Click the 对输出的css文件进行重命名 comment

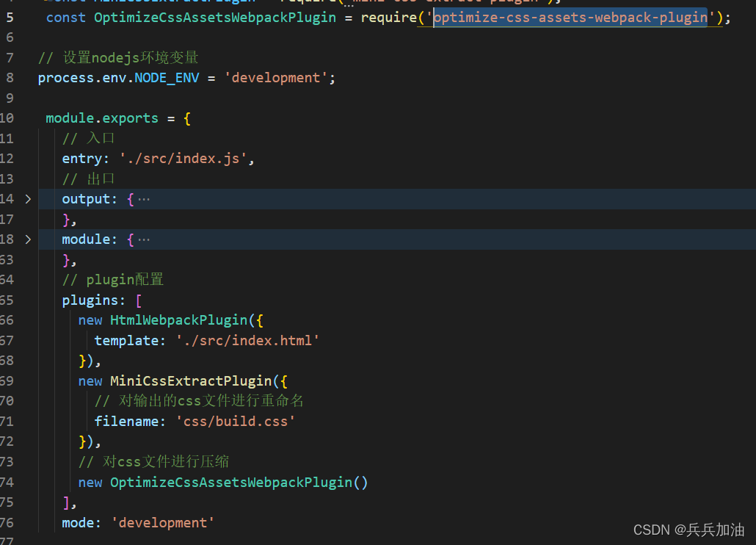(x=199, y=401)
